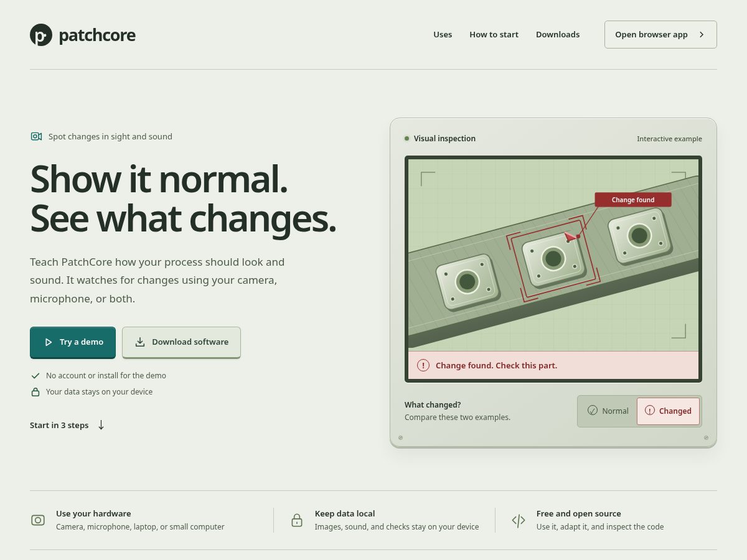Click down arrow beside Start in 3 steps
Viewport: 747px width, 560px height.
point(101,425)
